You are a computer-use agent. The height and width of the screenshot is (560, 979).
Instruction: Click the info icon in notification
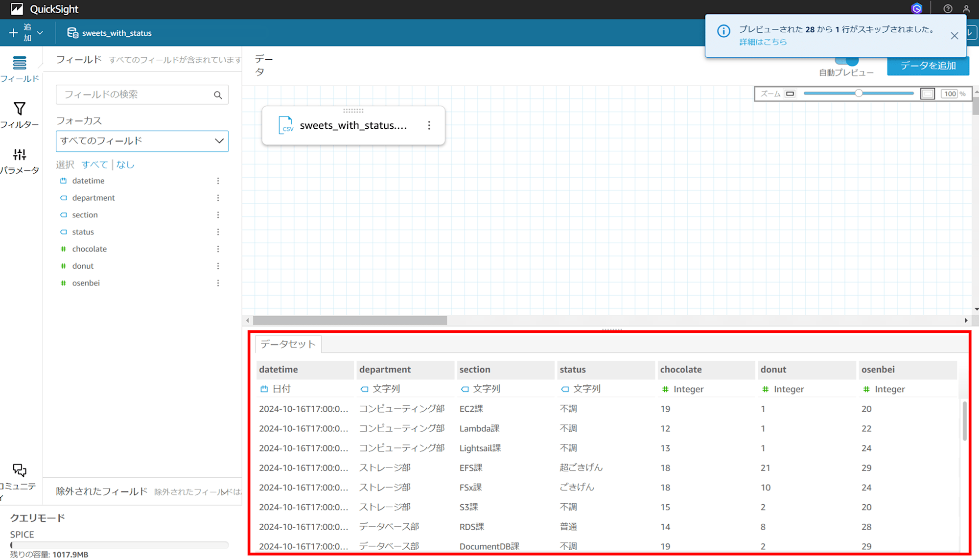(723, 31)
